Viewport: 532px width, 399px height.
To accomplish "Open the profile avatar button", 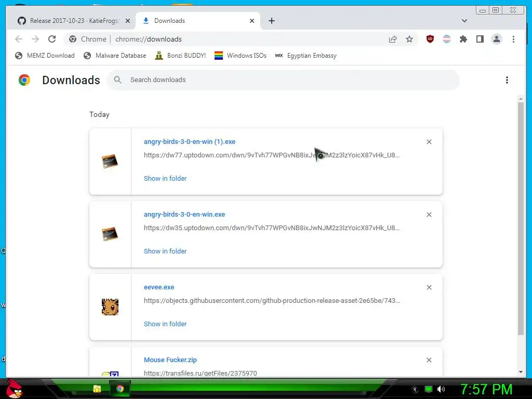I will pos(496,39).
